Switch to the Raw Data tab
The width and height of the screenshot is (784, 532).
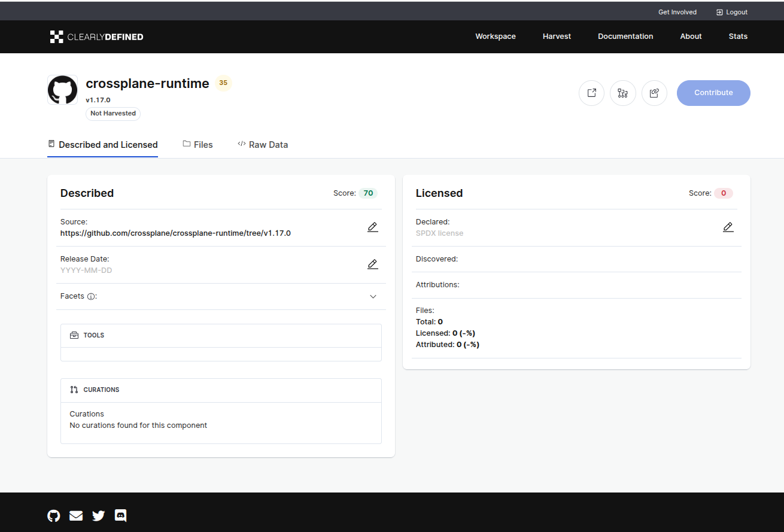pos(263,144)
